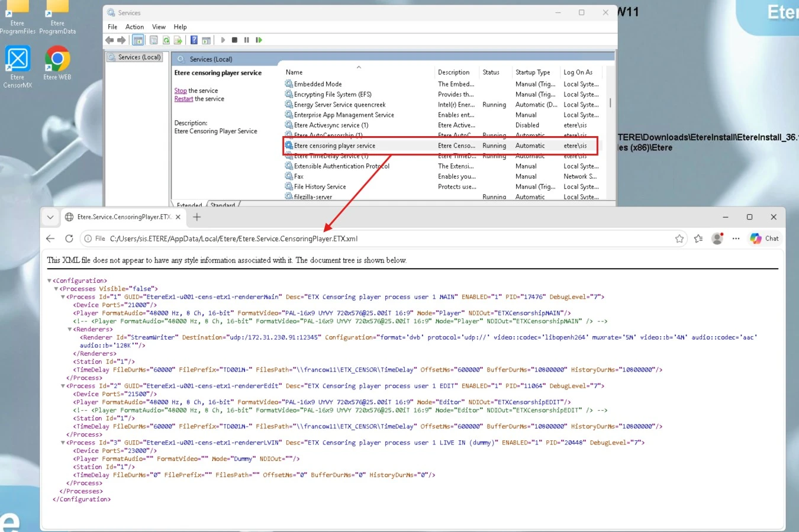This screenshot has height=532, width=799.
Task: Collapse the Renderers XML node
Action: click(70, 330)
